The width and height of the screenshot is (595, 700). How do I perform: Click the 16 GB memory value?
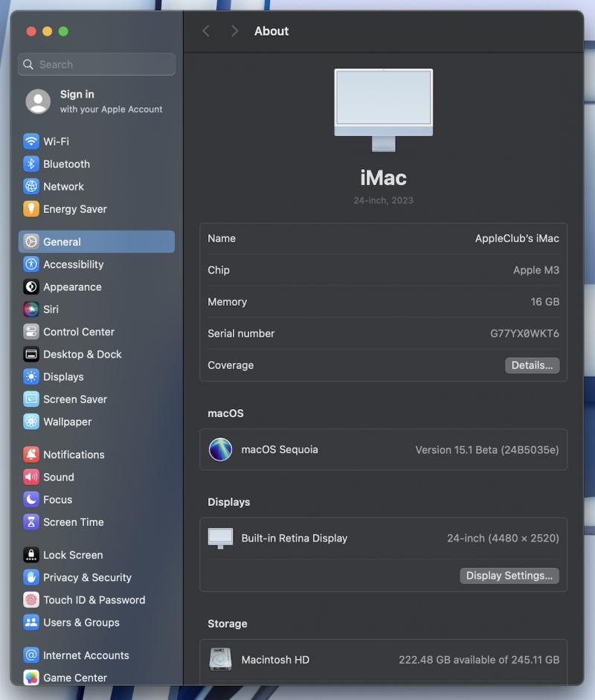pos(545,302)
